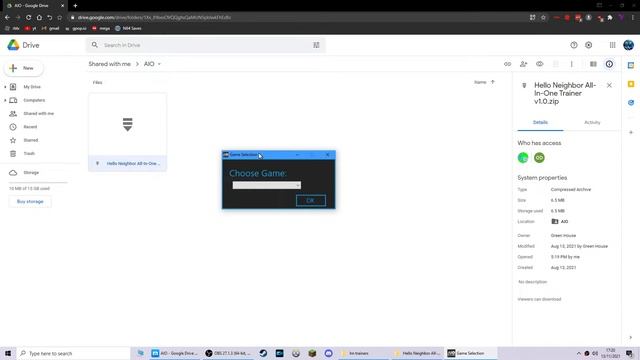The height and width of the screenshot is (360, 640).
Task: Open Google Calendar side panel icon
Action: pyautogui.click(x=631, y=65)
